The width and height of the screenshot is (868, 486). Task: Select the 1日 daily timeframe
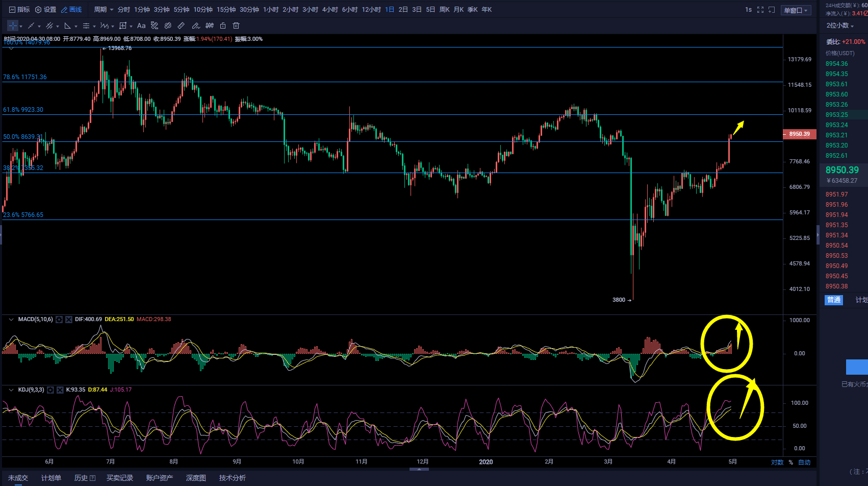[390, 10]
